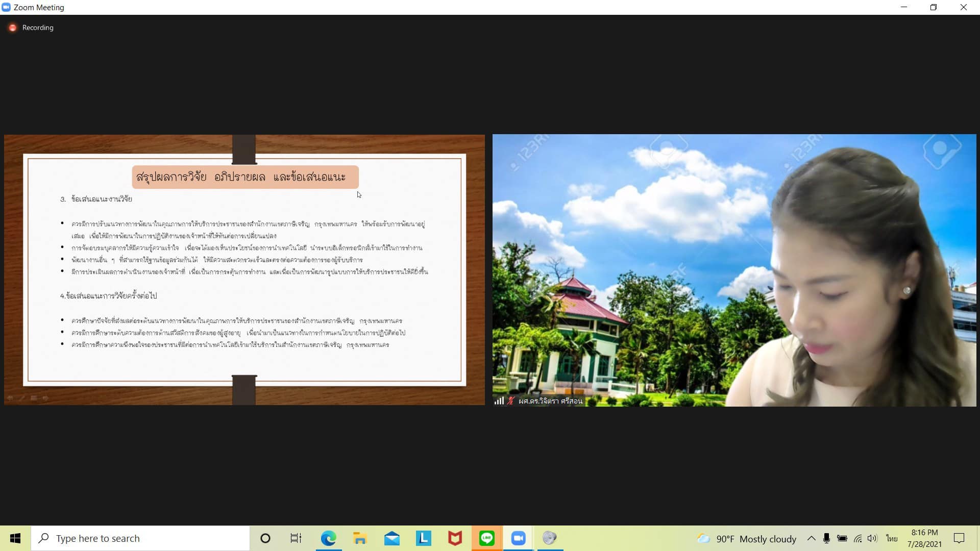Open the McAfee shield taskbar icon
The width and height of the screenshot is (980, 551).
click(455, 538)
